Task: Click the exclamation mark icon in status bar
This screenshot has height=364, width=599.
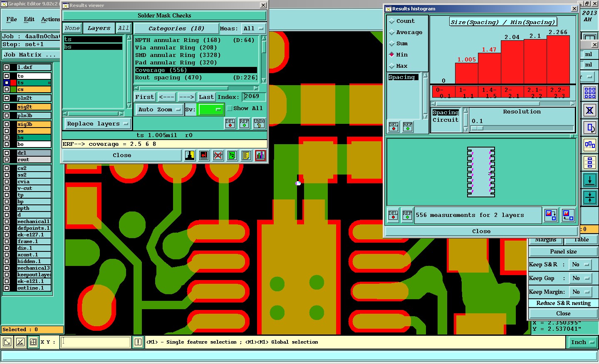Action: tap(139, 342)
